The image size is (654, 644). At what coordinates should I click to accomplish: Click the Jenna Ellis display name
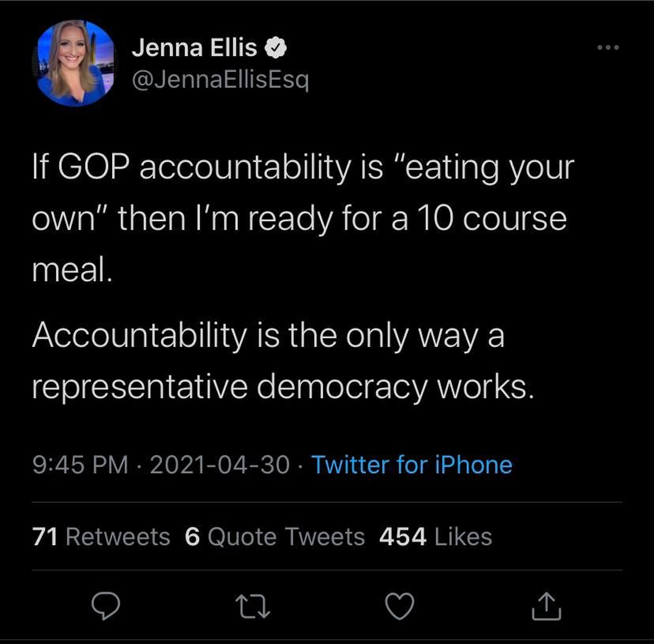point(194,48)
